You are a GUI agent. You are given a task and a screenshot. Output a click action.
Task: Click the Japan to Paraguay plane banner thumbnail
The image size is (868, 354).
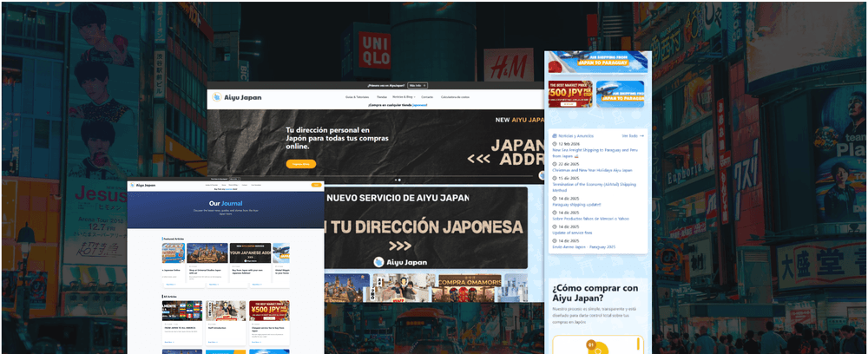pyautogui.click(x=620, y=94)
